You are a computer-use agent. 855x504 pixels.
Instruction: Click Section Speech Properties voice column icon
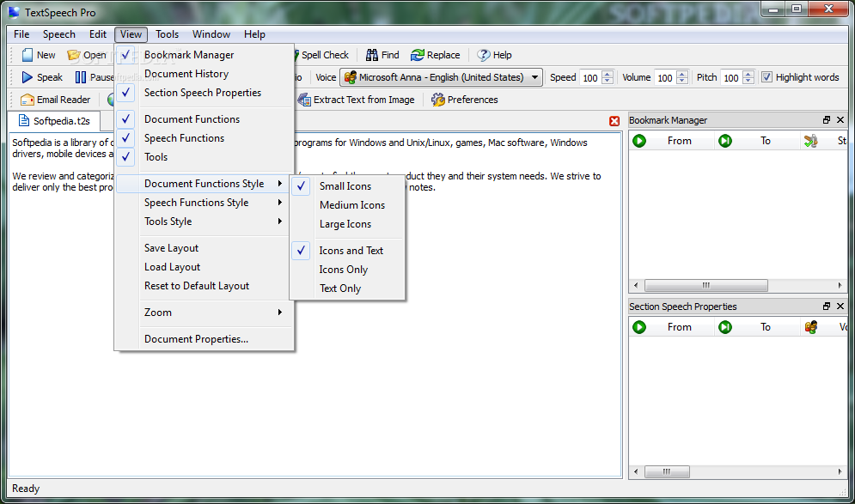(x=811, y=327)
